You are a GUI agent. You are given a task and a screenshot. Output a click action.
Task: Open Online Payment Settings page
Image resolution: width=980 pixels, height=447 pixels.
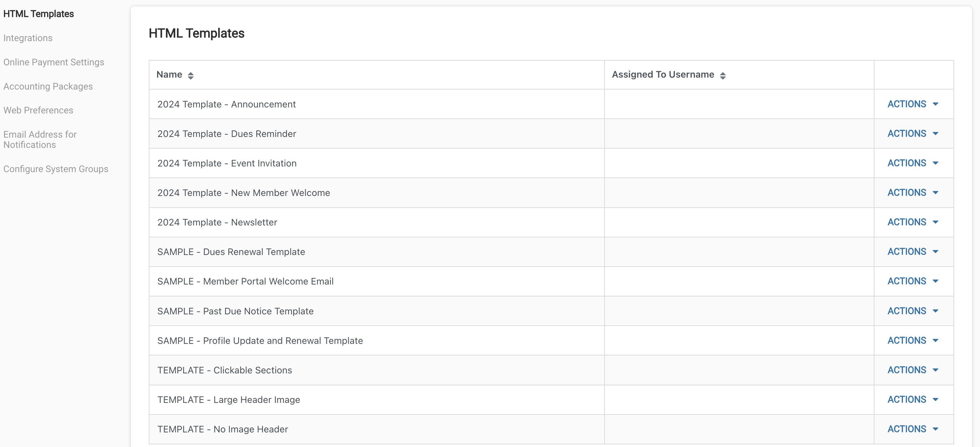pyautogui.click(x=54, y=62)
